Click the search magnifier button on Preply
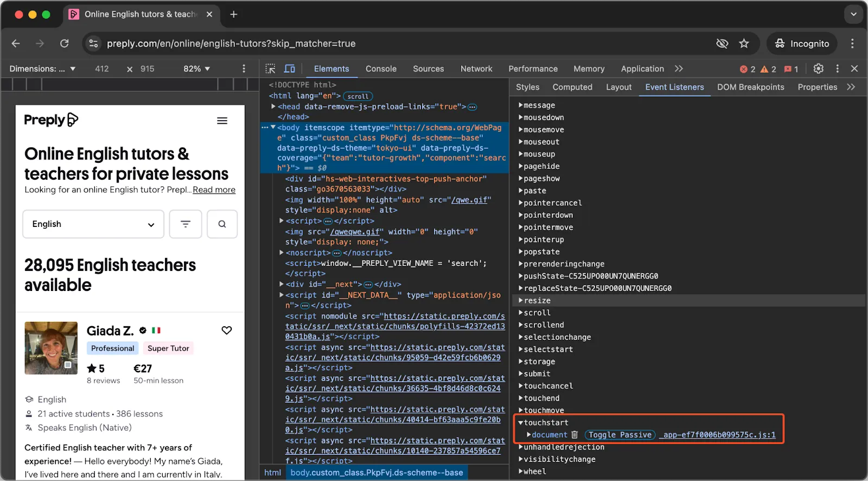Screen dimensions: 868x481 [222, 224]
